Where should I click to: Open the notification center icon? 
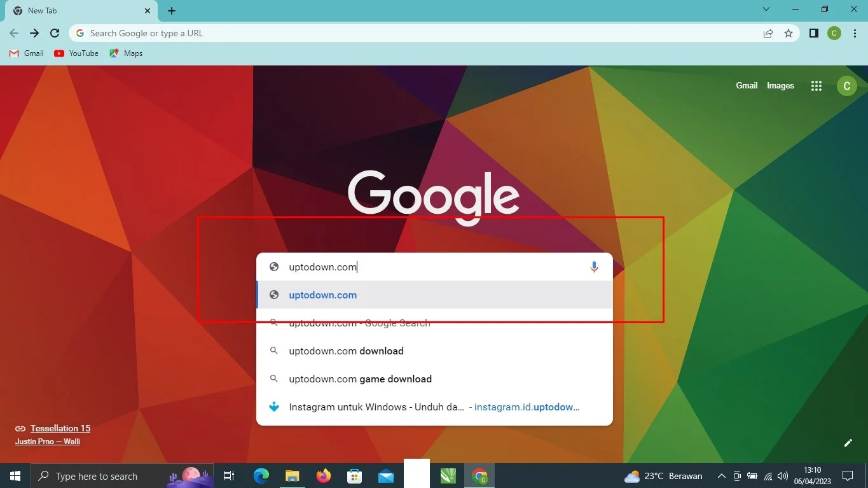[x=848, y=476]
